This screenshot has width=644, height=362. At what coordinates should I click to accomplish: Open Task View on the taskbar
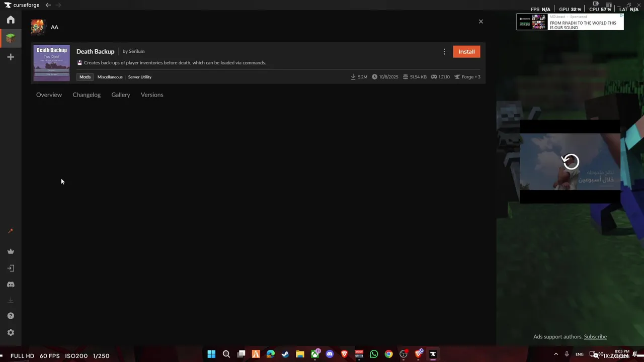coord(241,354)
